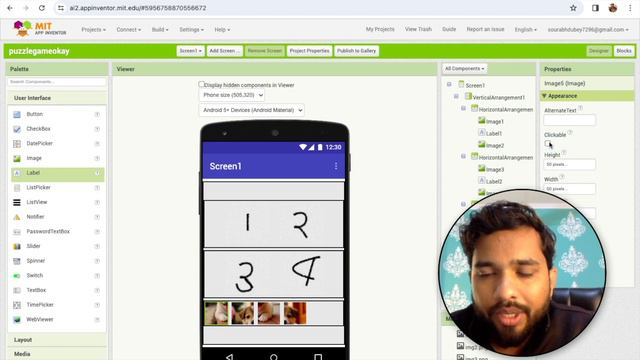This screenshot has height=360, width=640.
Task: Select the Slider component icon
Action: [x=17, y=247]
